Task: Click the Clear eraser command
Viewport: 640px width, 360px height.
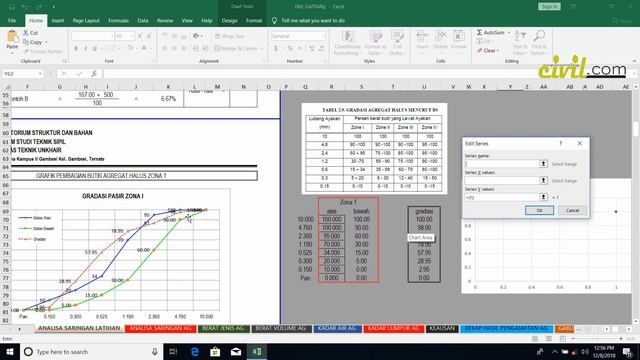Action: 488,51
